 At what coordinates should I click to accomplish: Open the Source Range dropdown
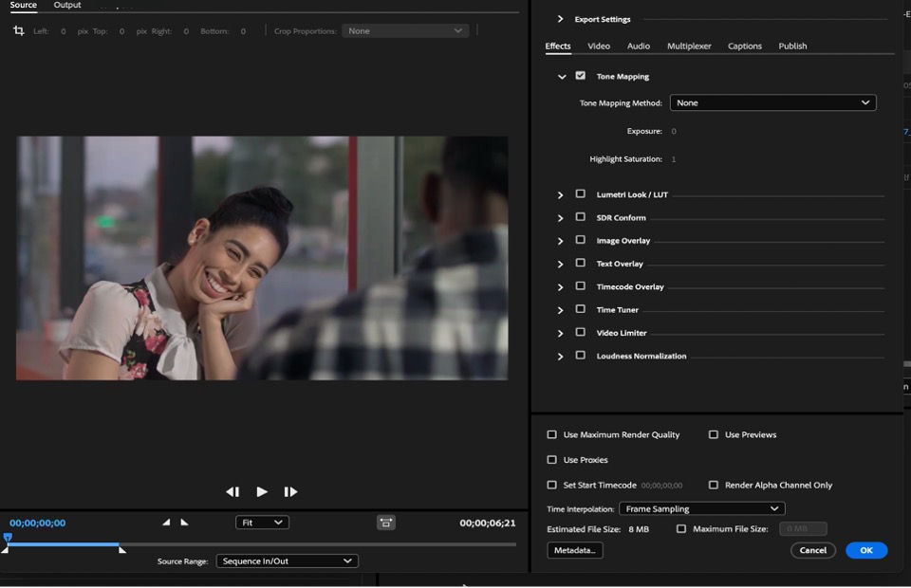(x=287, y=560)
